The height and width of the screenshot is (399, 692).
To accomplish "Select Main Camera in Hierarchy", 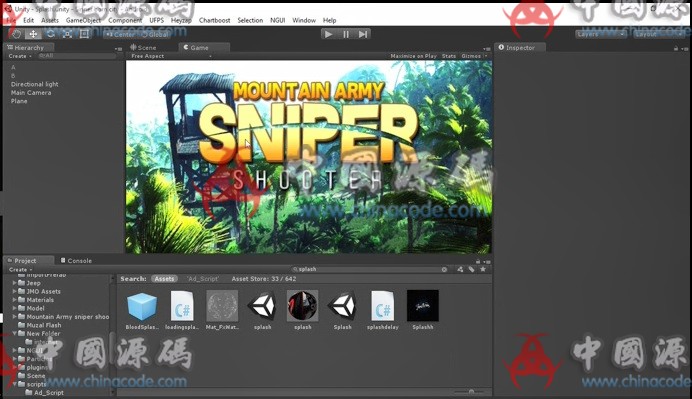I will pos(31,92).
